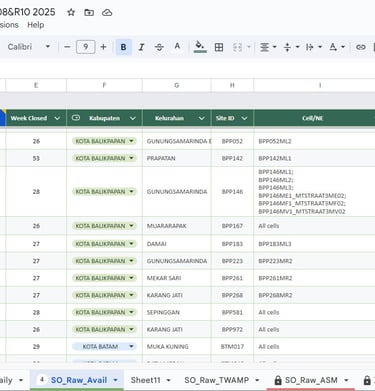
Task: Open text rotation options
Action: tap(337, 47)
